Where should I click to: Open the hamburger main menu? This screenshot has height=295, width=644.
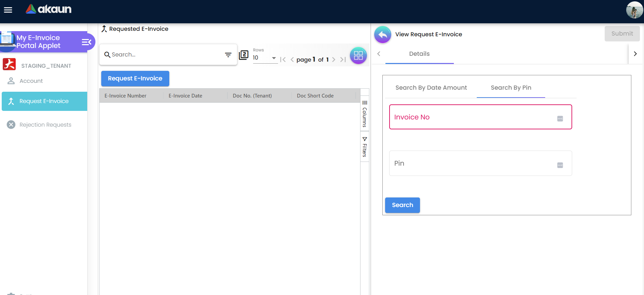click(x=8, y=10)
